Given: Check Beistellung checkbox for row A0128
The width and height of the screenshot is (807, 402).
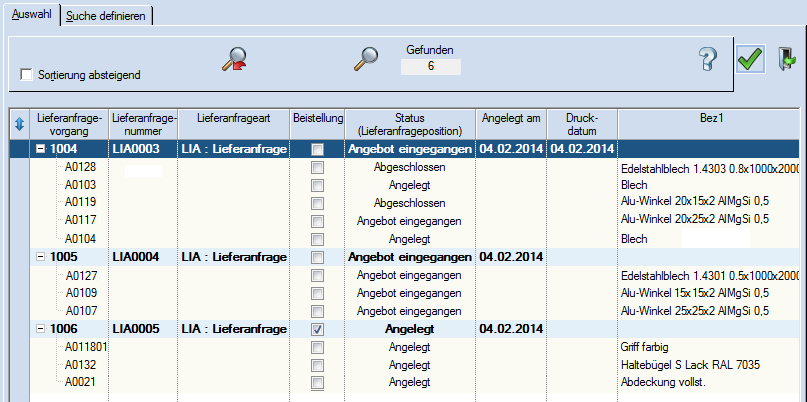Looking at the screenshot, I should (x=317, y=167).
